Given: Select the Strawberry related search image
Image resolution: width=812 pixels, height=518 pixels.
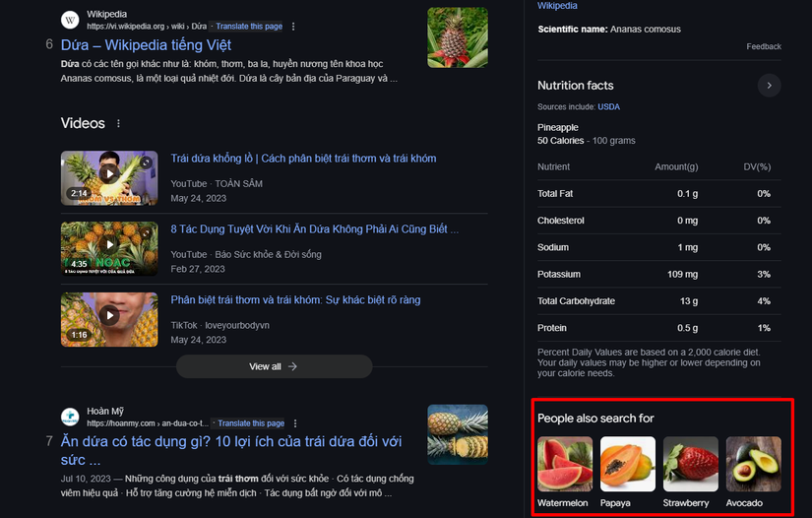Looking at the screenshot, I should (691, 464).
